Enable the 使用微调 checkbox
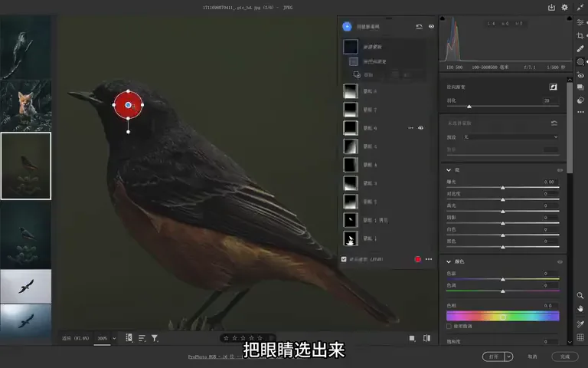This screenshot has width=588, height=368. pyautogui.click(x=449, y=327)
